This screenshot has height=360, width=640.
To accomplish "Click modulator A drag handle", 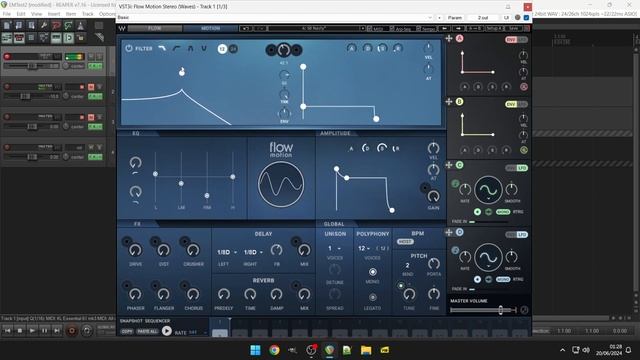I will pos(449,38).
